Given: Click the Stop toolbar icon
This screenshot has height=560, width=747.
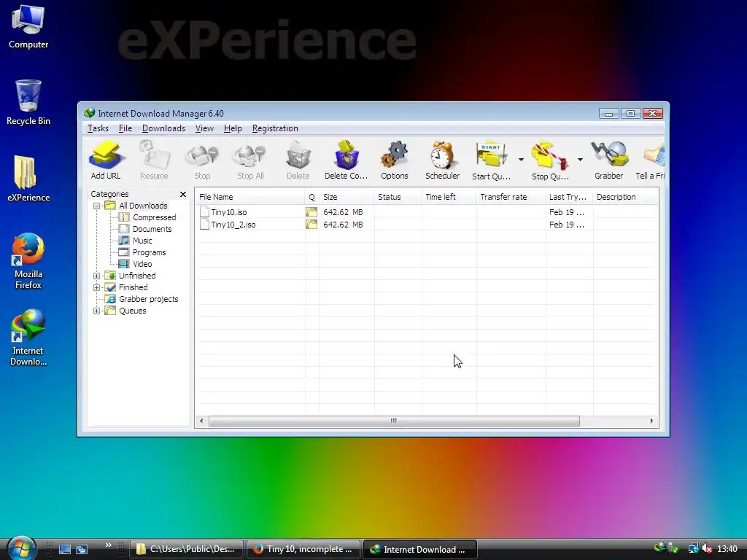Looking at the screenshot, I should tap(202, 160).
